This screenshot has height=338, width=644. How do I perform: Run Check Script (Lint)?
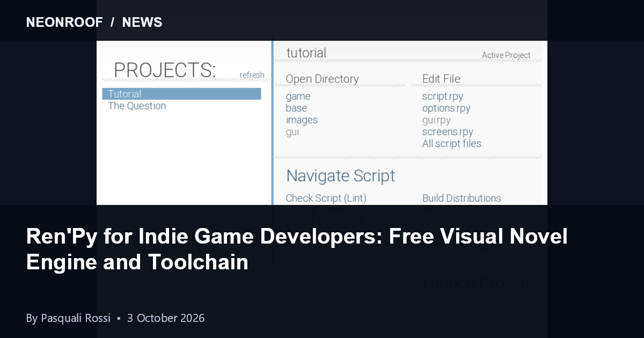click(326, 198)
